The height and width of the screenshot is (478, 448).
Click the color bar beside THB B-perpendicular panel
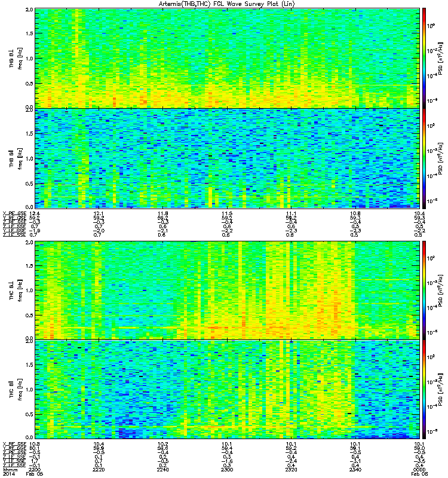424,58
